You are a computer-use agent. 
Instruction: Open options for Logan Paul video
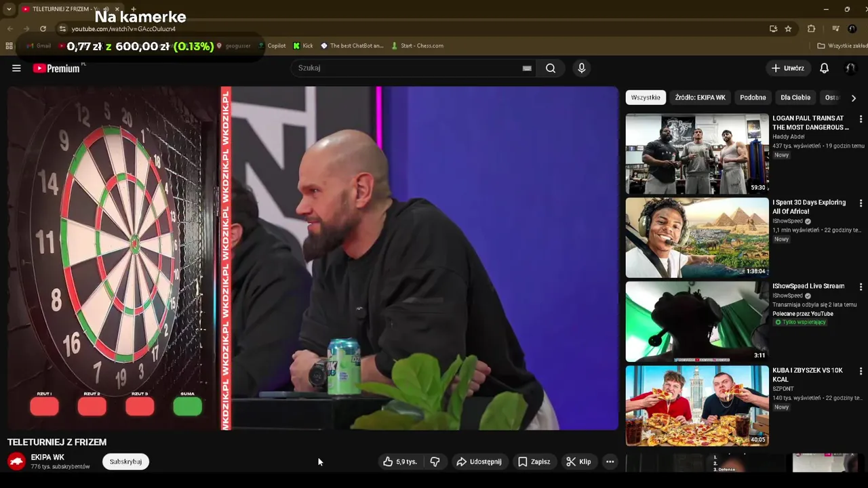(x=861, y=119)
